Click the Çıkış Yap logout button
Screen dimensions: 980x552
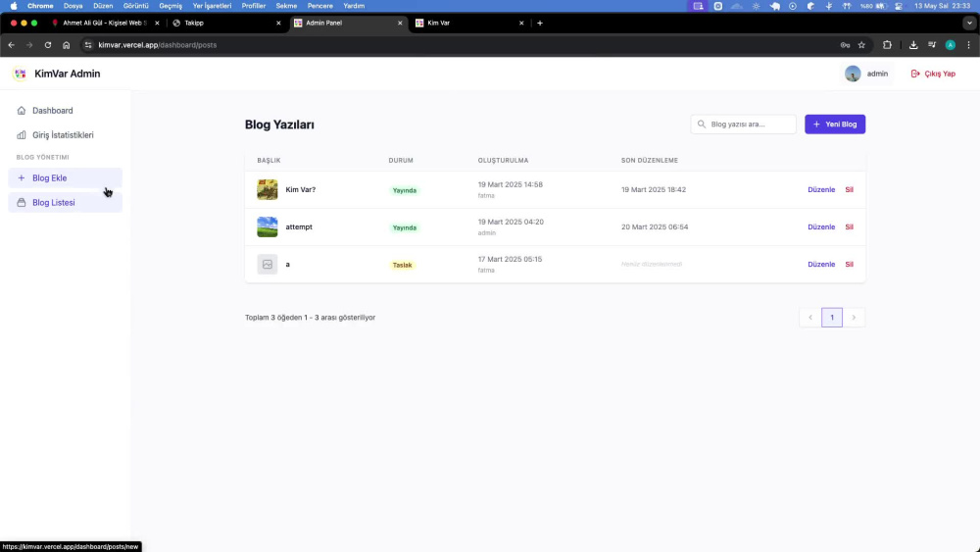click(x=933, y=74)
